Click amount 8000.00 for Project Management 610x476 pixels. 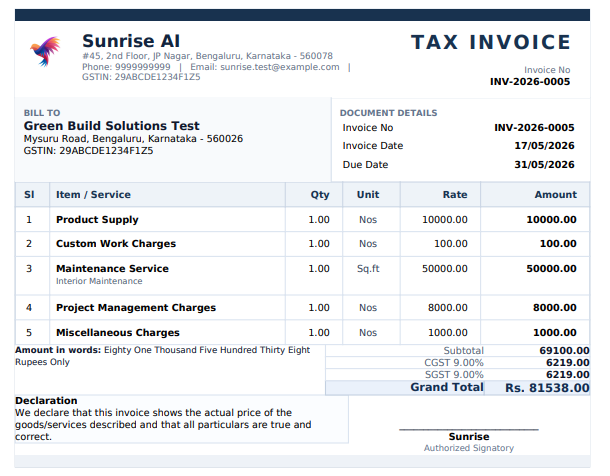(x=554, y=308)
